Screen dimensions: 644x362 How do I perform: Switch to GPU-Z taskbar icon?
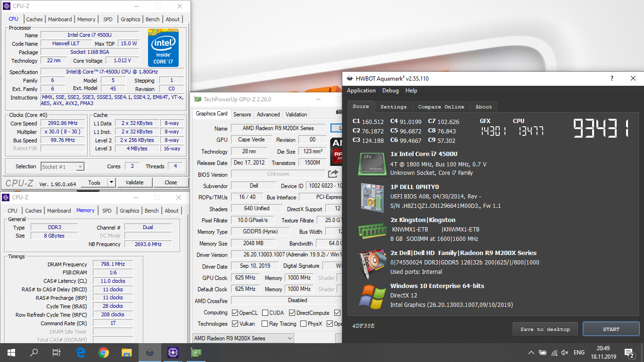coord(196,352)
